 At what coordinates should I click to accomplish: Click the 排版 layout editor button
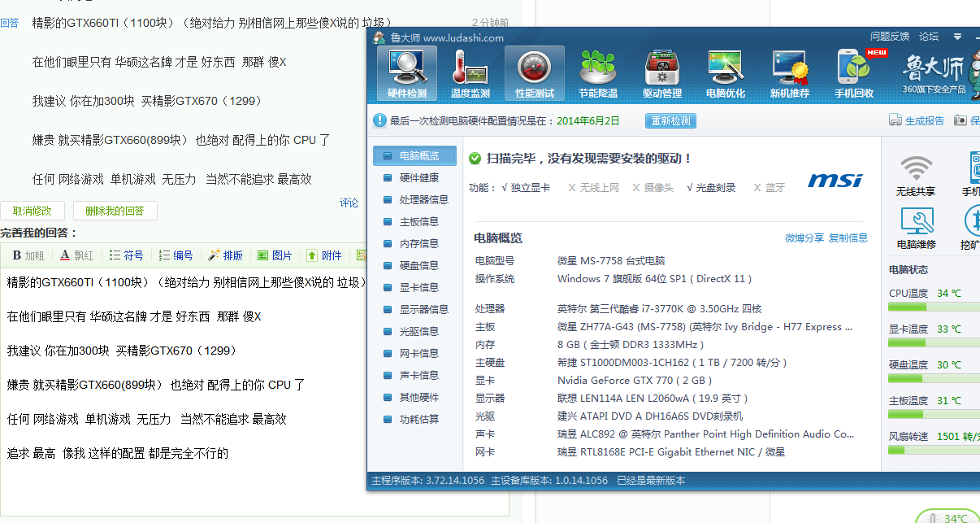click(226, 255)
